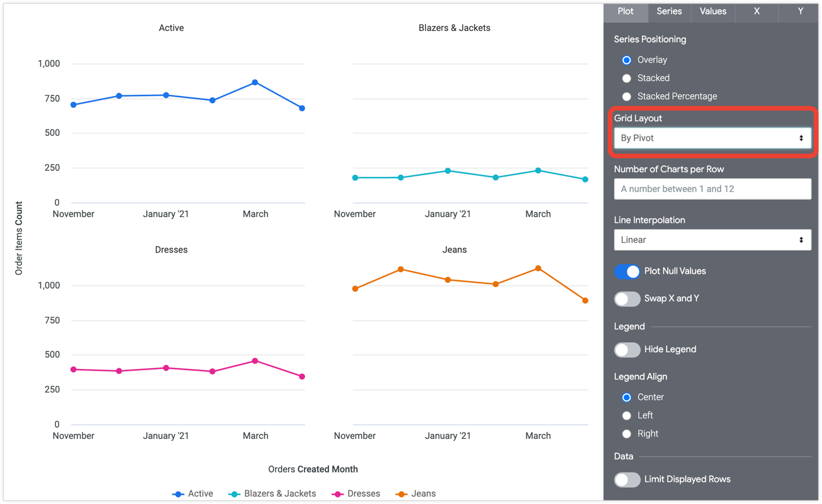Enable the Swap X and Y toggle
The image size is (822, 504).
coord(627,299)
